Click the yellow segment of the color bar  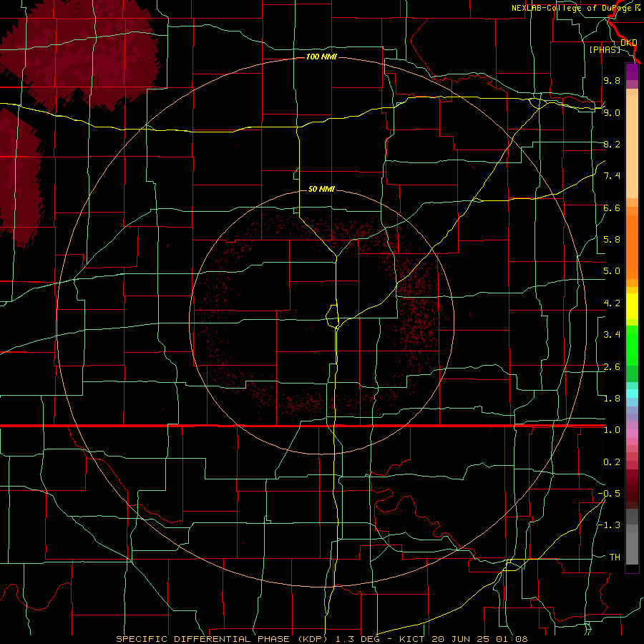632,306
